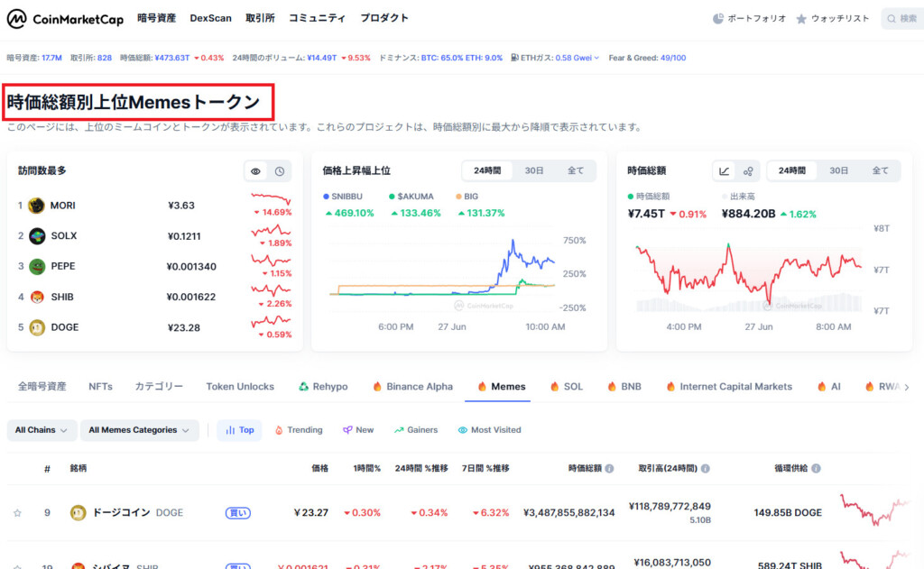Open the DexScan menu item

pyautogui.click(x=210, y=18)
